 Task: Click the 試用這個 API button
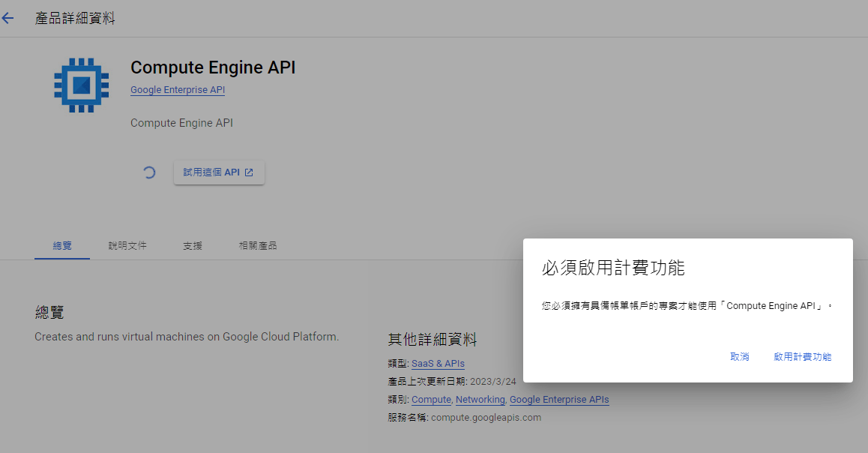219,172
